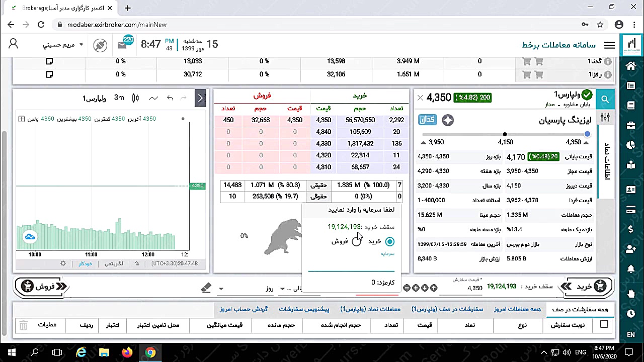Click the کدال badge for the symbol
The width and height of the screenshot is (644, 362).
(427, 120)
